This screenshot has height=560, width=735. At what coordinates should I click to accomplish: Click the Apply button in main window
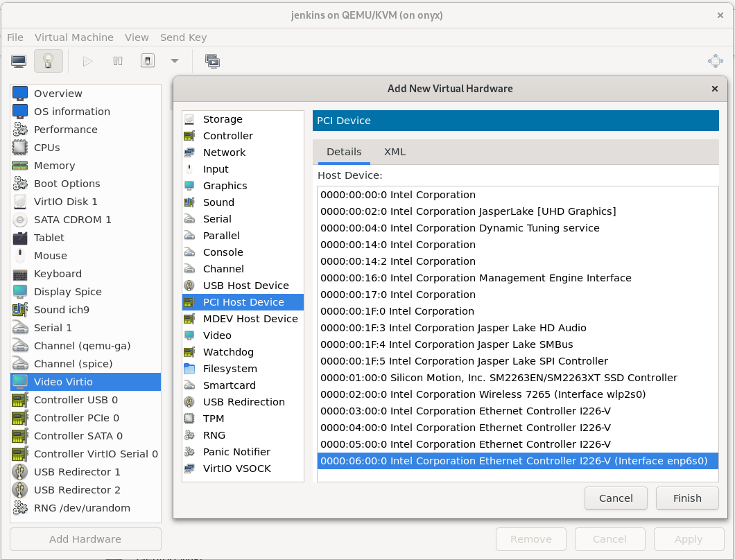[689, 539]
